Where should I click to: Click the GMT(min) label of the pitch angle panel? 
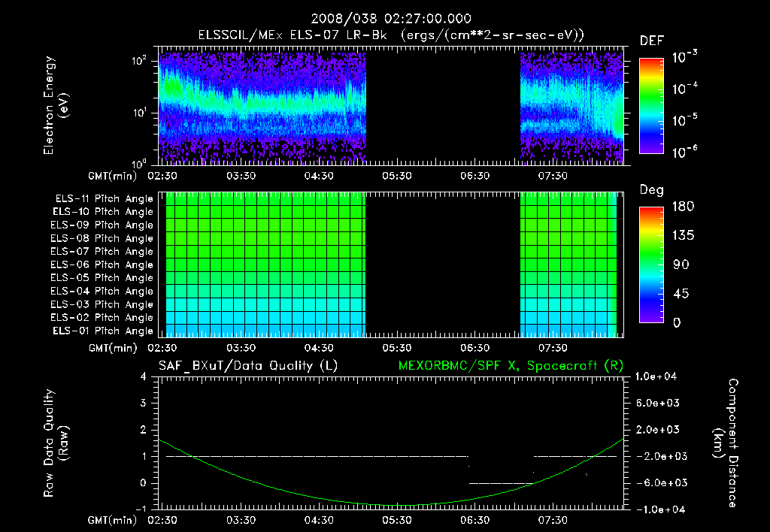pos(113,348)
